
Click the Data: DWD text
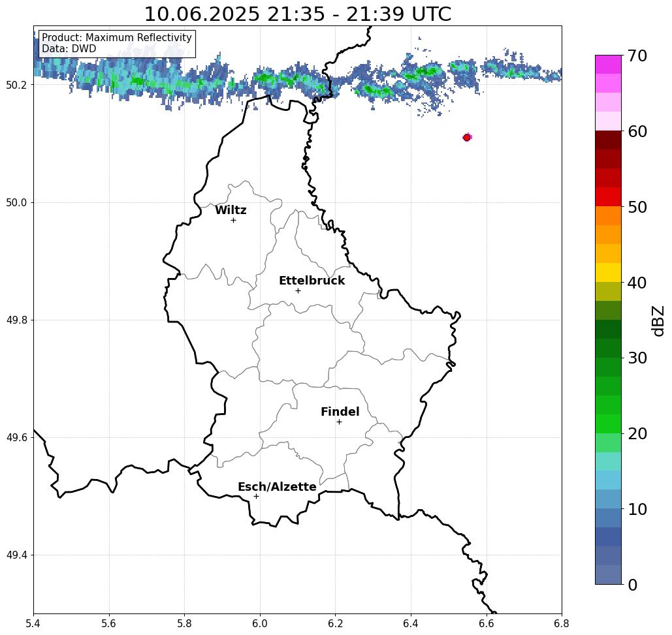tap(69, 49)
